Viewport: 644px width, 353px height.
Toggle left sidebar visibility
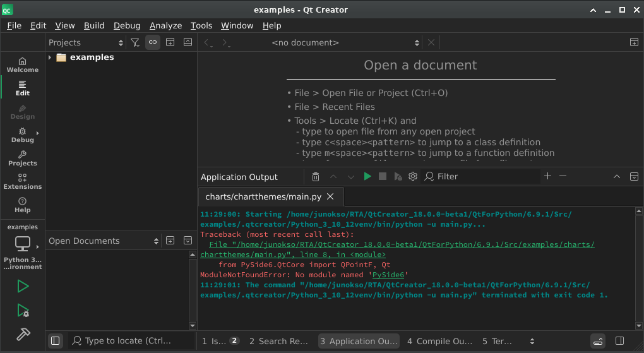tap(56, 340)
